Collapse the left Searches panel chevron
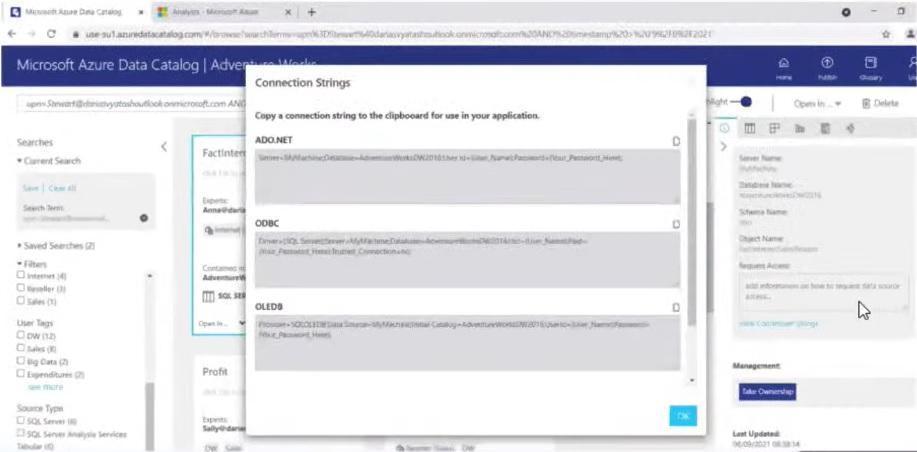Screen dimensions: 917x452 click(164, 147)
